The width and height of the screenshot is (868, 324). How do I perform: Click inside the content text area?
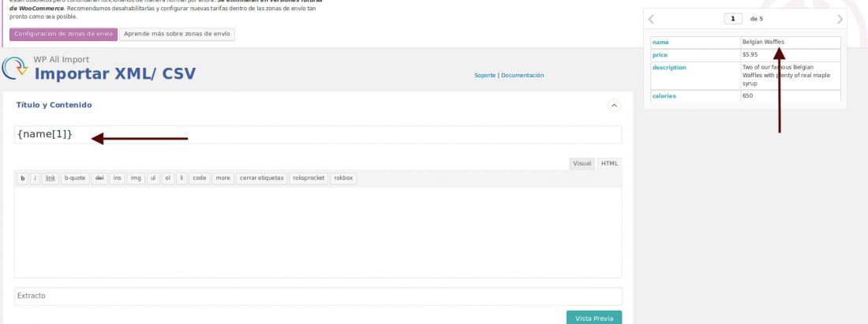(318, 233)
